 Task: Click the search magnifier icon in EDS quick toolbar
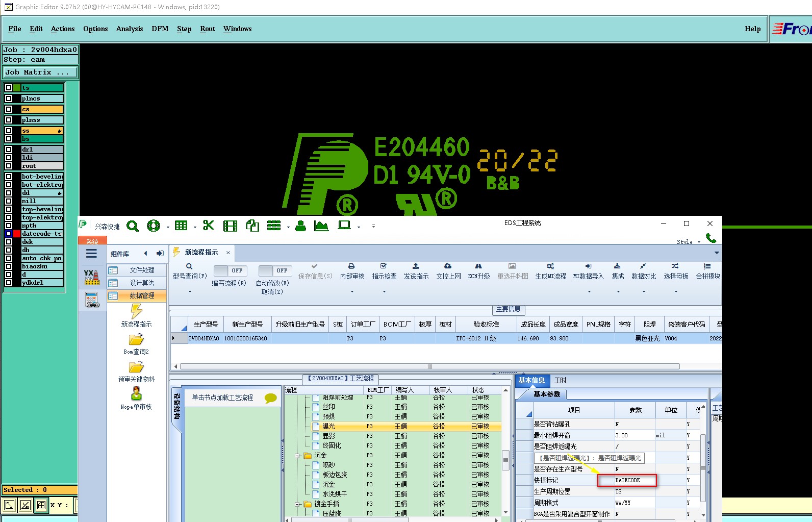pos(133,226)
